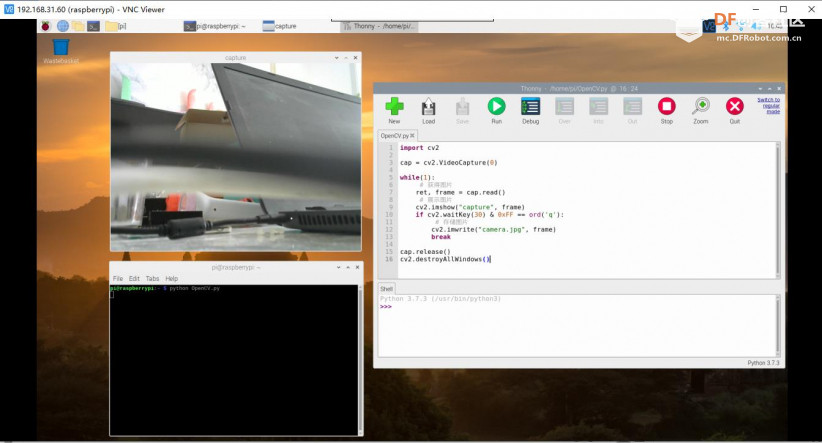
Task: Click the 'python OpenCV.py' command in terminal
Action: click(194, 288)
